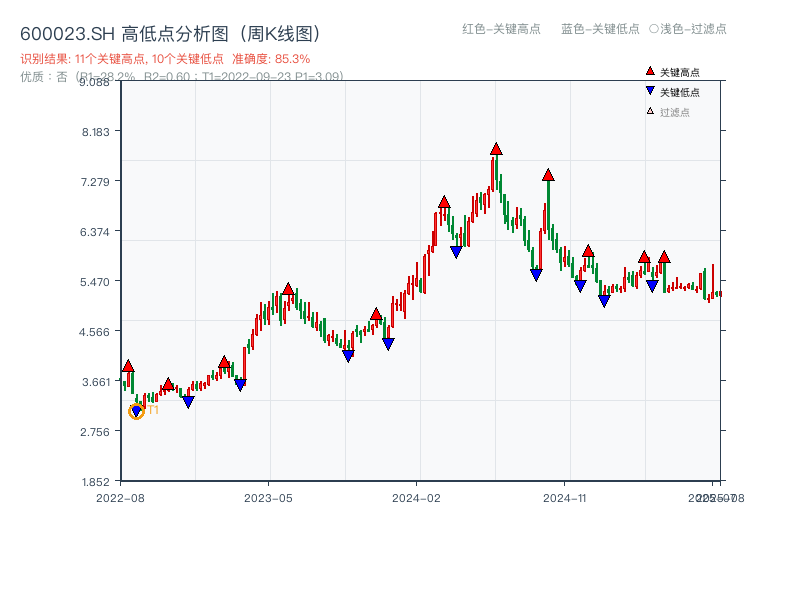Screen dimensions: 800x600
Task: Click the 4.566 y-axis label
Action: [94, 332]
